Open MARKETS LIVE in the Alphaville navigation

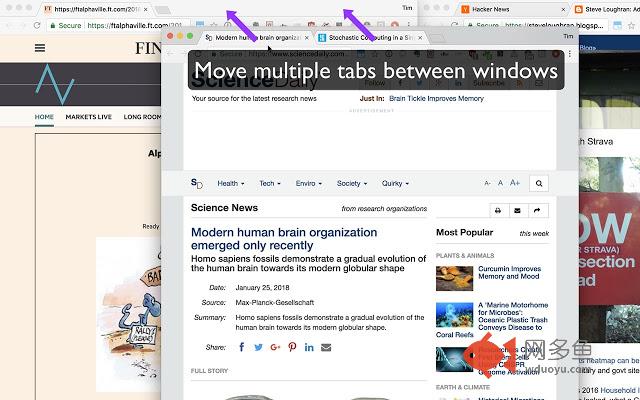click(x=89, y=117)
